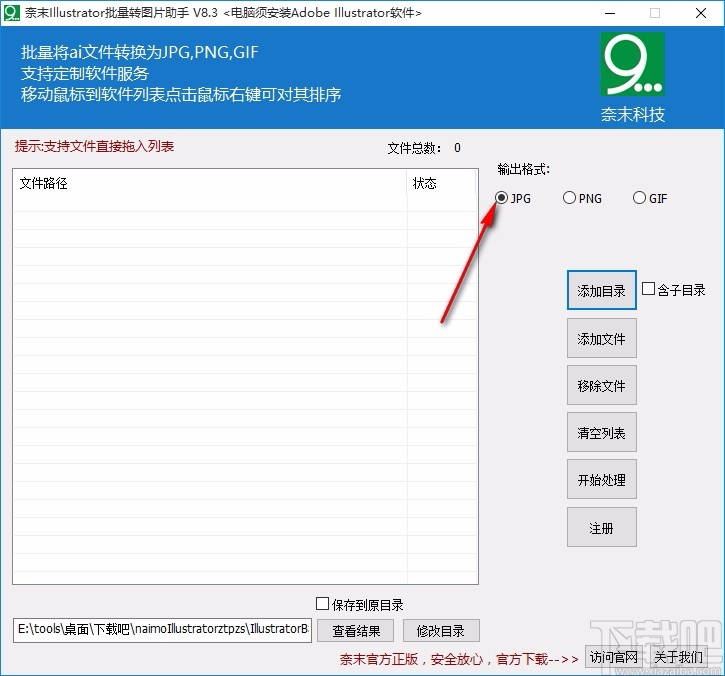
Task: Click the 添加文件 button
Action: click(x=602, y=338)
